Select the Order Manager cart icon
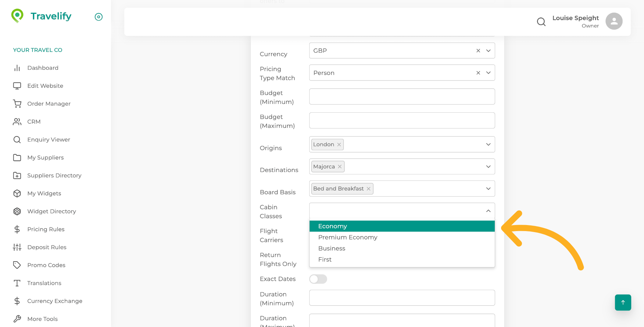This screenshot has width=644, height=327. click(x=17, y=104)
